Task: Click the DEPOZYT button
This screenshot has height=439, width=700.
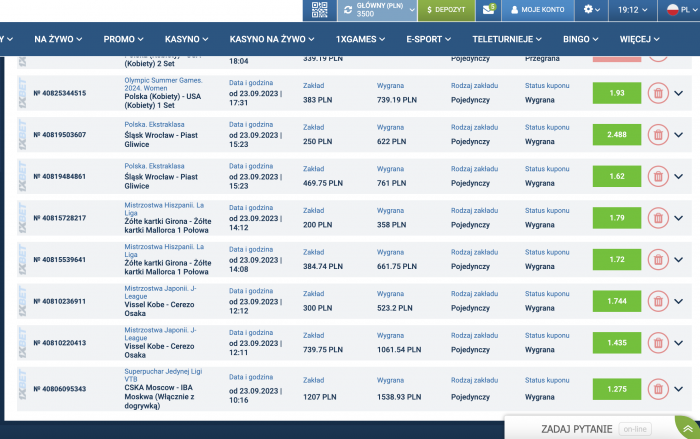Action: [x=446, y=10]
